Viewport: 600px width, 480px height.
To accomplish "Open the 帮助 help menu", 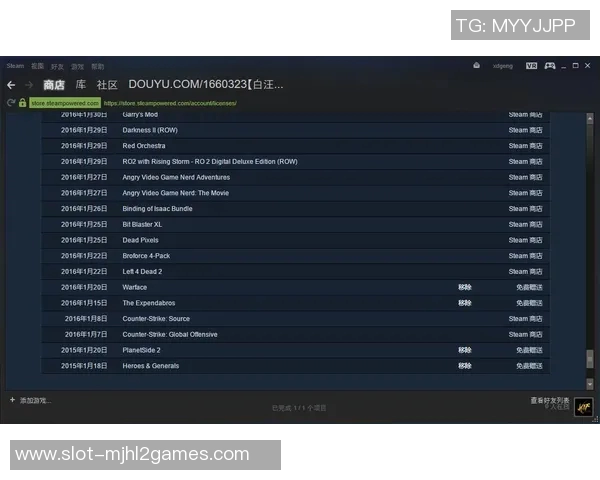I will [x=97, y=66].
